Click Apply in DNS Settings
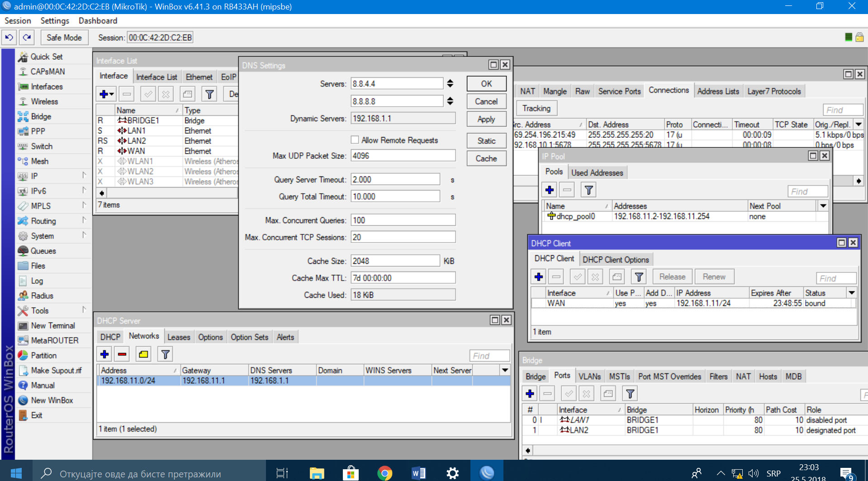 pyautogui.click(x=486, y=119)
